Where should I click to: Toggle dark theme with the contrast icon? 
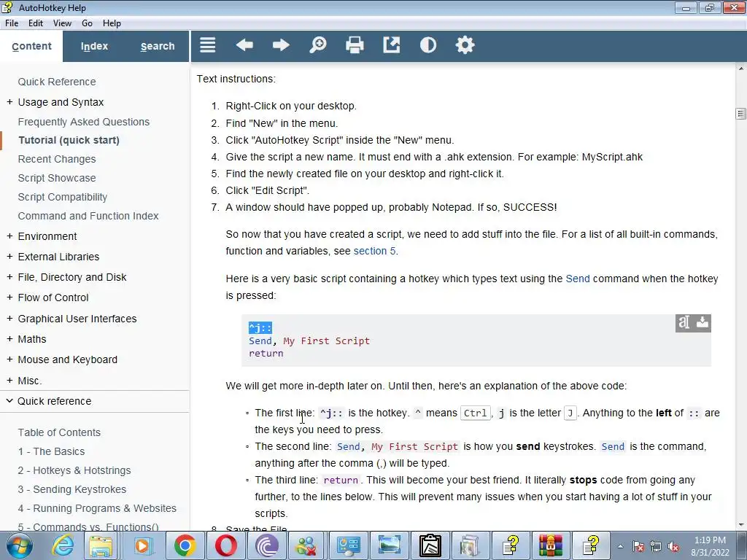(x=427, y=45)
